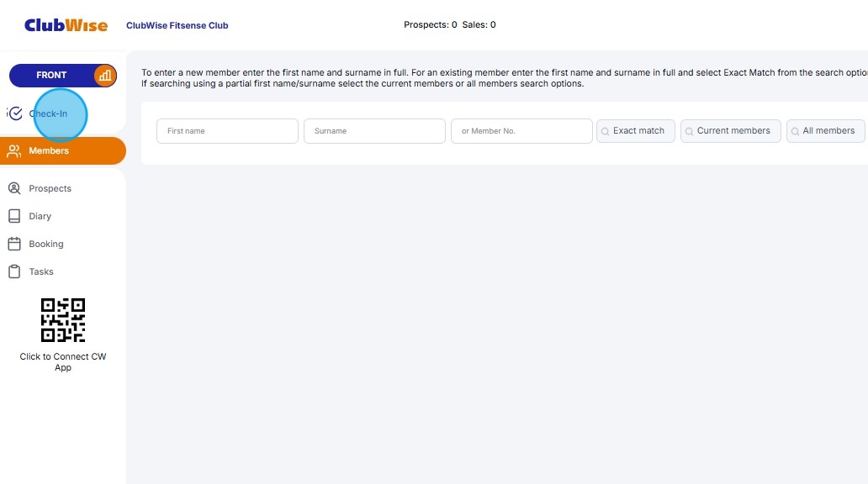Click the QR code image

pos(63,320)
